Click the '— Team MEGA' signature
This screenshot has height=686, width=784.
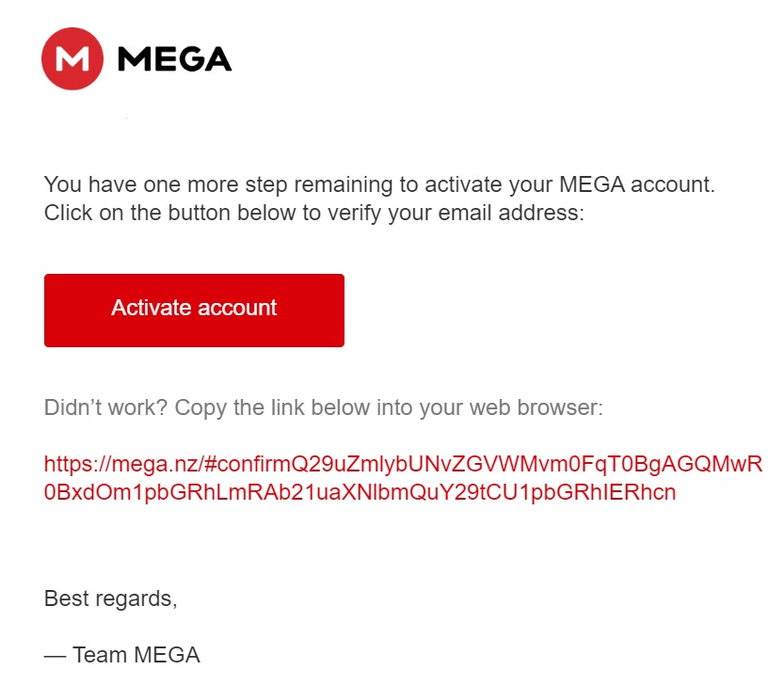(122, 655)
